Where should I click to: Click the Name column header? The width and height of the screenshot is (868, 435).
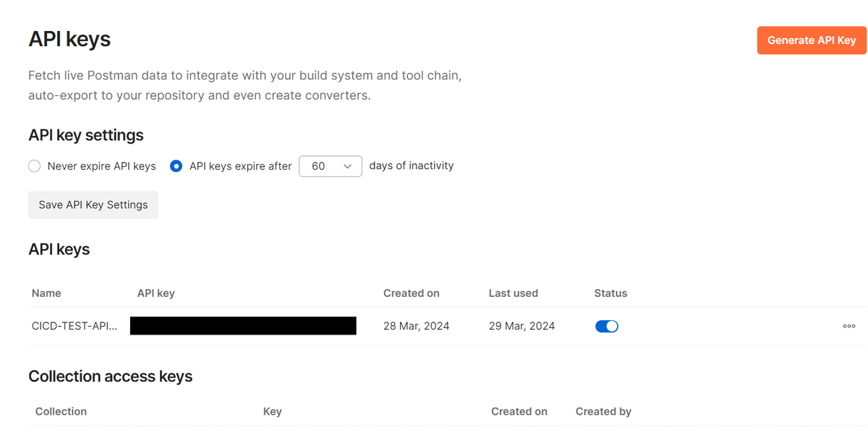[x=46, y=293]
